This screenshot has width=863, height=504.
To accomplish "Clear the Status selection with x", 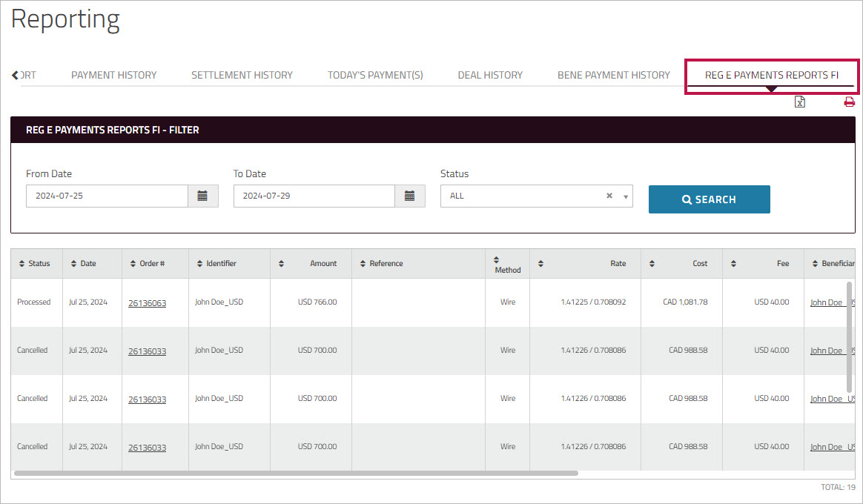I will click(x=609, y=196).
